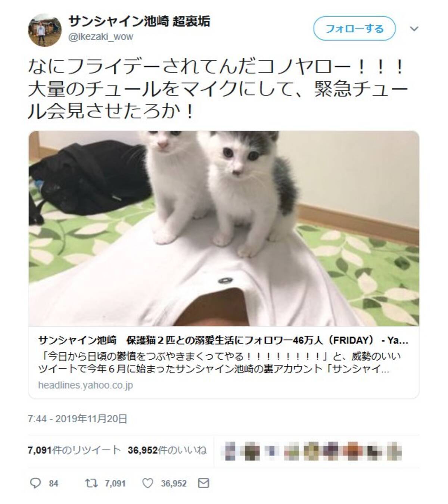Click the @ikezaki_wow handle
This screenshot has height=504, width=448.
pos(101,37)
